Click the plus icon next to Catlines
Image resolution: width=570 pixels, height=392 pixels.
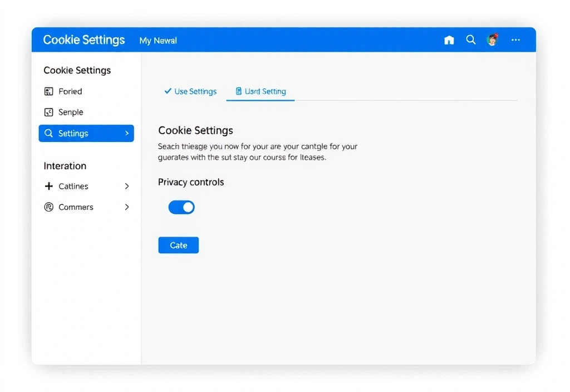click(x=48, y=186)
